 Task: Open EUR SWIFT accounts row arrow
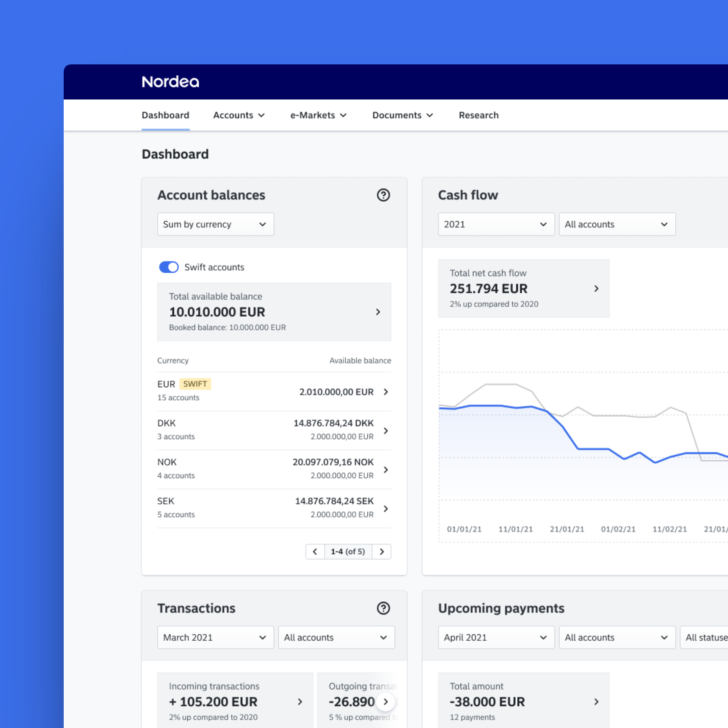386,392
